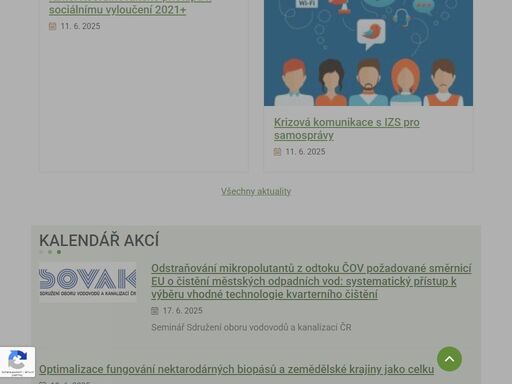Click the date text 17. 6. 2025
The width and height of the screenshot is (512, 384).
point(183,311)
